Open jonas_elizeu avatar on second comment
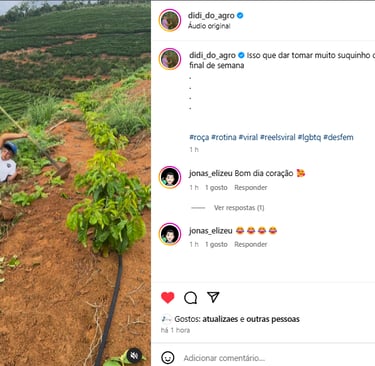 [x=170, y=234]
